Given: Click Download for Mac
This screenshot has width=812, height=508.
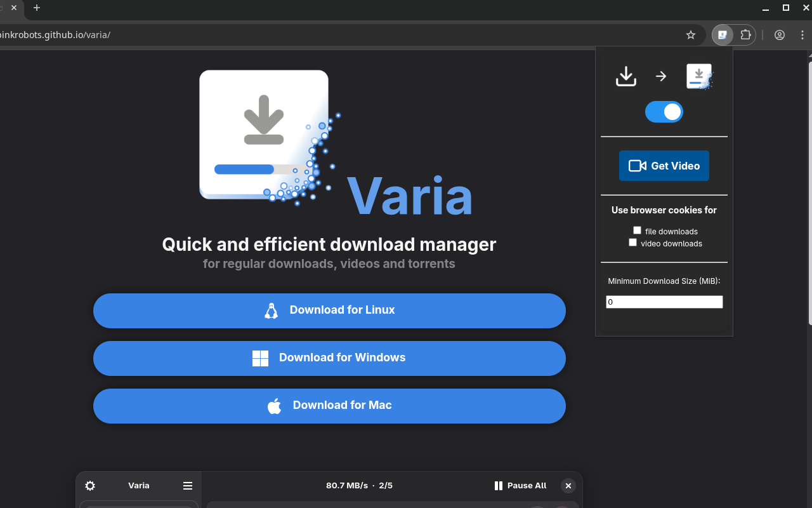Looking at the screenshot, I should [329, 406].
